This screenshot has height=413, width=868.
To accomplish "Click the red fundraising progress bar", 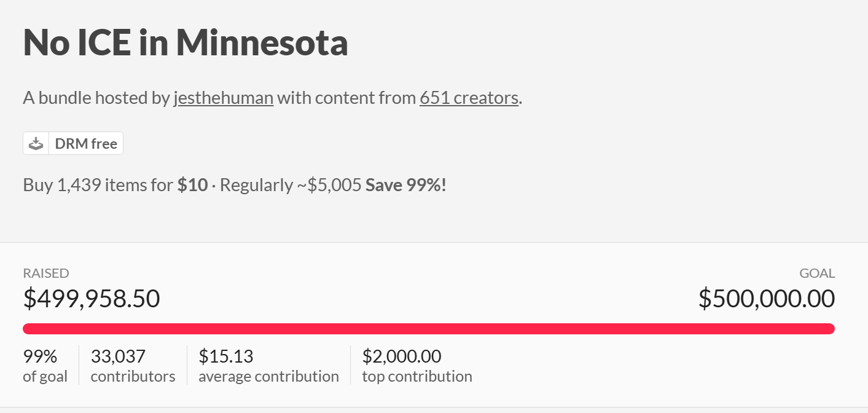I will [x=428, y=329].
